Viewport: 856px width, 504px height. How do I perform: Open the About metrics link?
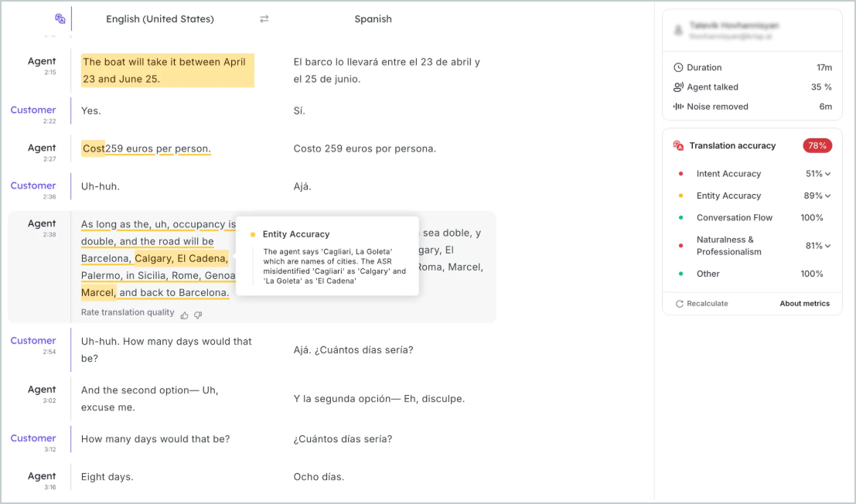click(x=804, y=304)
